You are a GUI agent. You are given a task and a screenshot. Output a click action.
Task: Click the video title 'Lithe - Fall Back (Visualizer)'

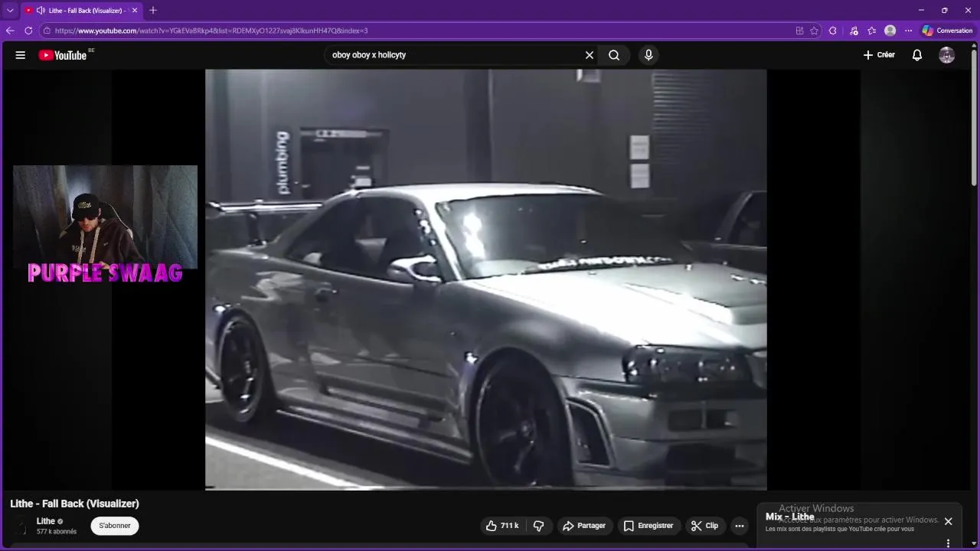coord(74,504)
